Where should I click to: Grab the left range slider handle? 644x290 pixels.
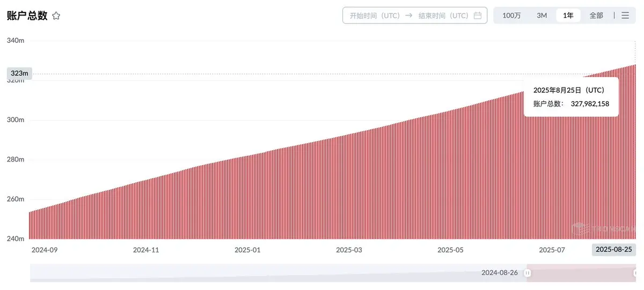(x=528, y=273)
